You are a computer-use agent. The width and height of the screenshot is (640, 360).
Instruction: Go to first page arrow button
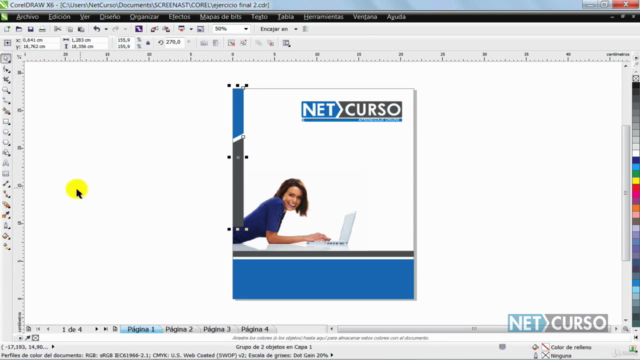coord(38,329)
